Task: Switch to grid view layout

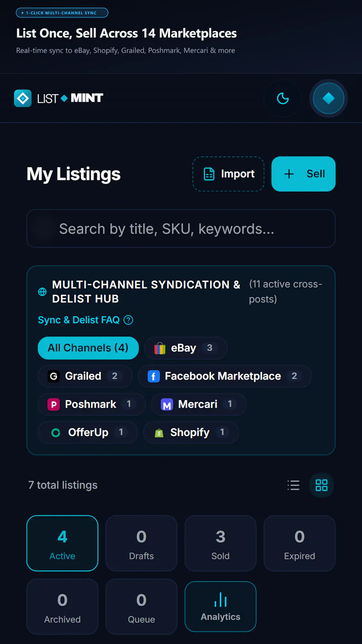Action: pos(322,485)
